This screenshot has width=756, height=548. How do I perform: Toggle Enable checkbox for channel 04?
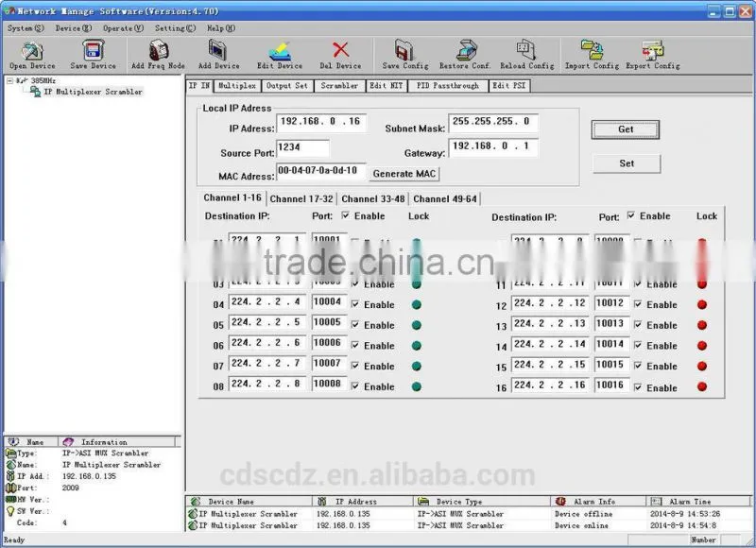pos(355,304)
